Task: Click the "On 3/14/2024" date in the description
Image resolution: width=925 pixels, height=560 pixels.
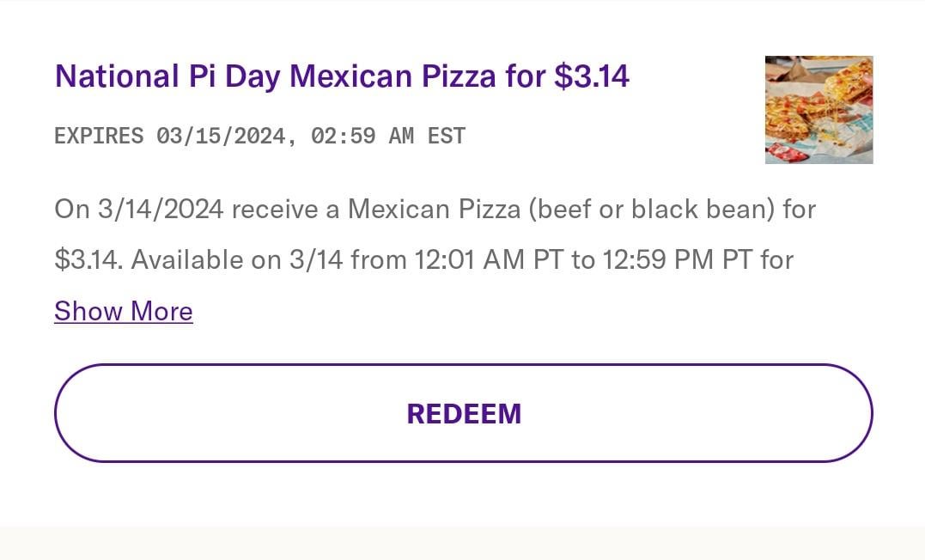Action: point(139,209)
